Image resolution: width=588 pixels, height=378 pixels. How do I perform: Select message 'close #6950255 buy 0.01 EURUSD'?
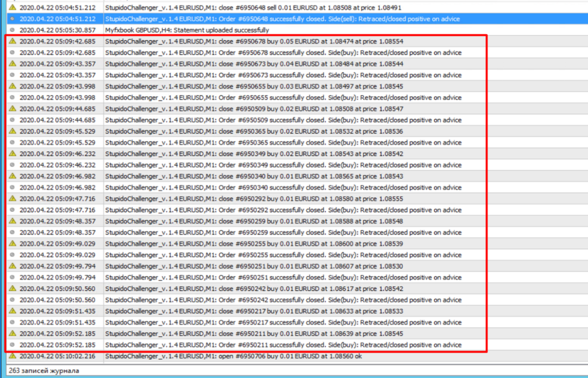pyautogui.click(x=254, y=243)
